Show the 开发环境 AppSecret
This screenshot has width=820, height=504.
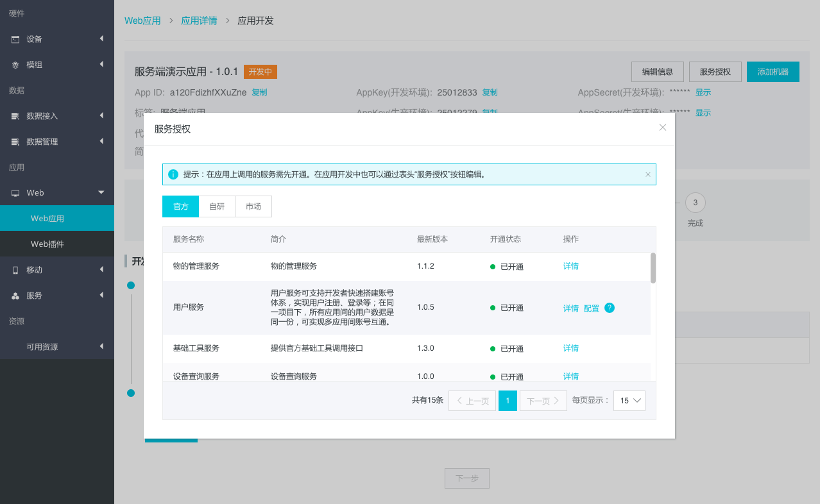pos(703,92)
